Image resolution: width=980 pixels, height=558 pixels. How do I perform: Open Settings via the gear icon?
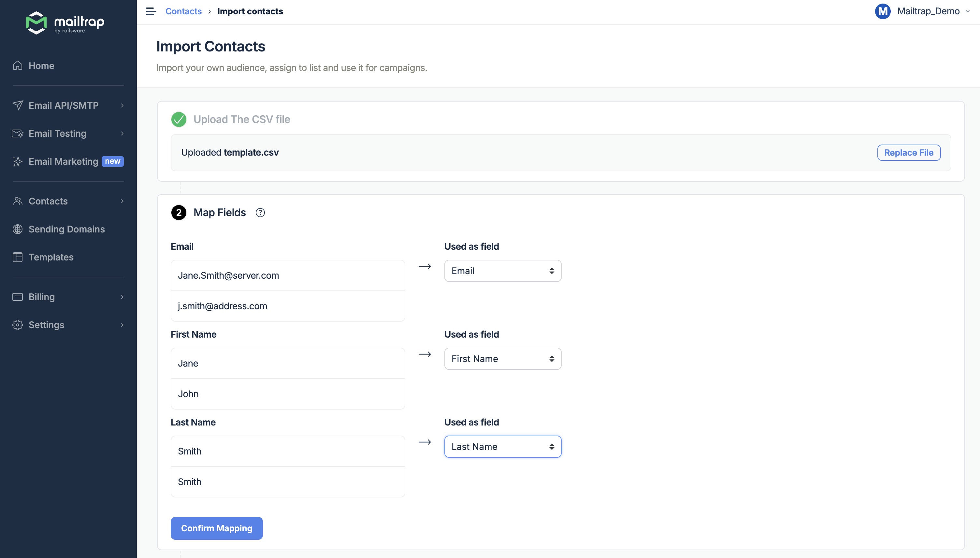click(18, 325)
